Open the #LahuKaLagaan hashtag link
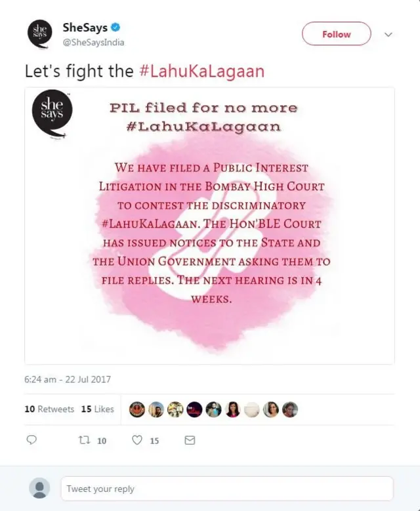The height and width of the screenshot is (511, 420). (202, 71)
